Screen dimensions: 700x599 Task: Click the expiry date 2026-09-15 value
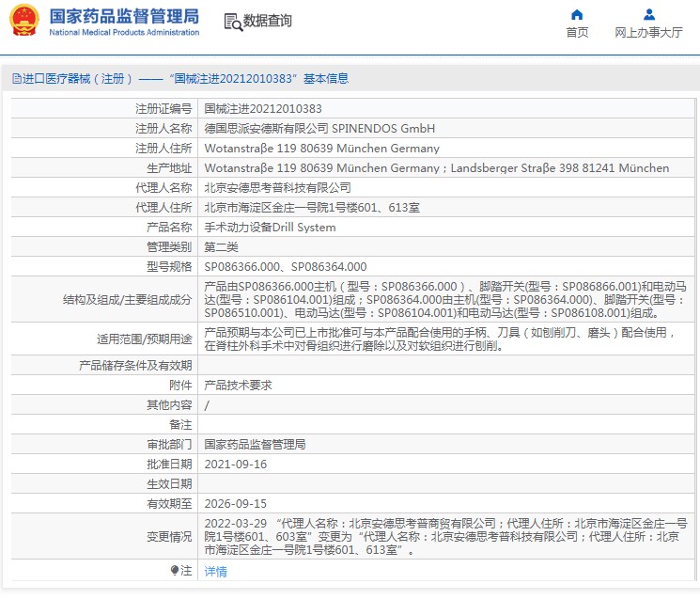(235, 504)
